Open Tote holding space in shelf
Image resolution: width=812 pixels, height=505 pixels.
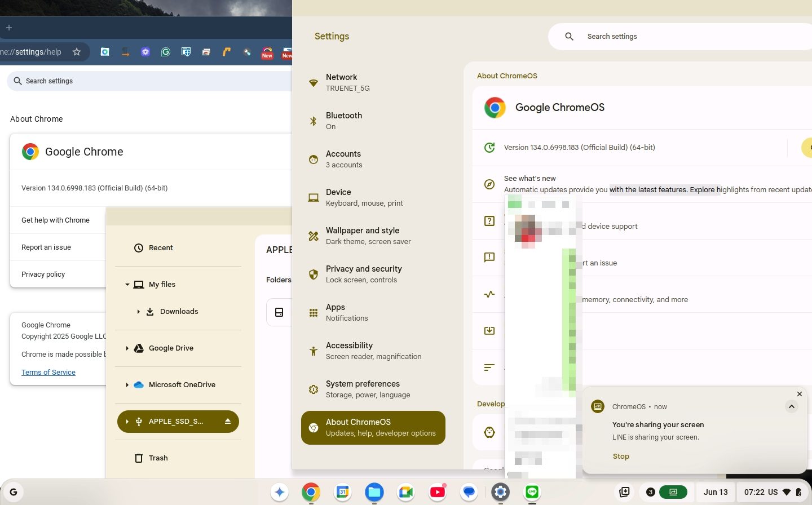[x=624, y=492]
